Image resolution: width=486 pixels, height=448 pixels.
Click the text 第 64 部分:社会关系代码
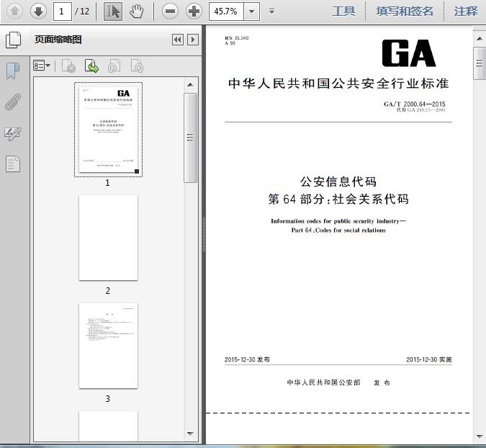(338, 199)
